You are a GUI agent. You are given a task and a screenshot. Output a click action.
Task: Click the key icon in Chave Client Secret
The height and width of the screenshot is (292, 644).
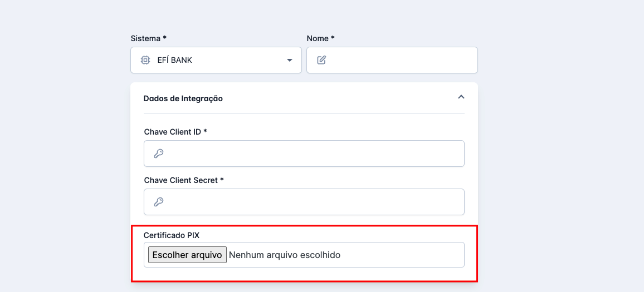point(158,202)
